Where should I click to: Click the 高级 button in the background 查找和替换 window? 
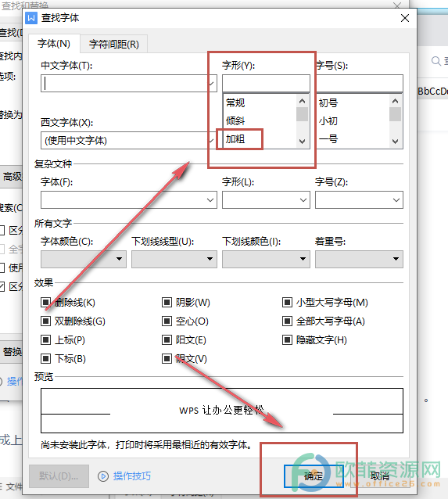pos(12,176)
